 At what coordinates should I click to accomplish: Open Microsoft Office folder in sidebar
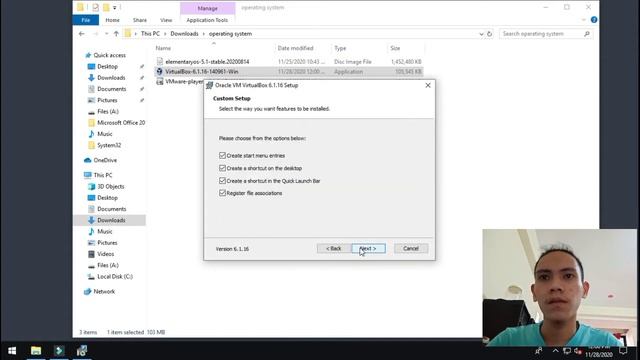click(121, 122)
